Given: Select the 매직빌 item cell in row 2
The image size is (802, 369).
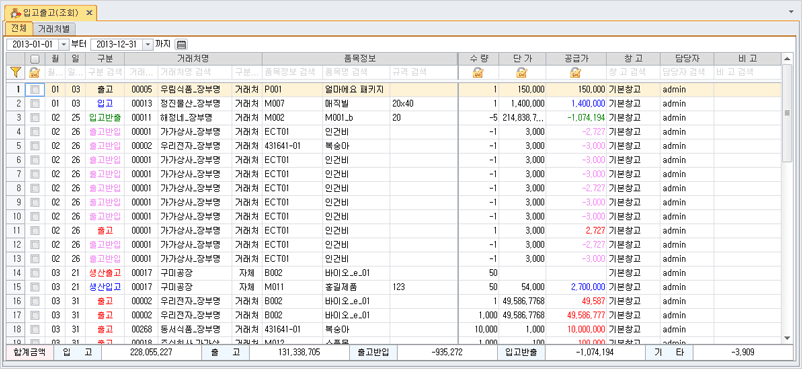Looking at the screenshot, I should pos(356,104).
